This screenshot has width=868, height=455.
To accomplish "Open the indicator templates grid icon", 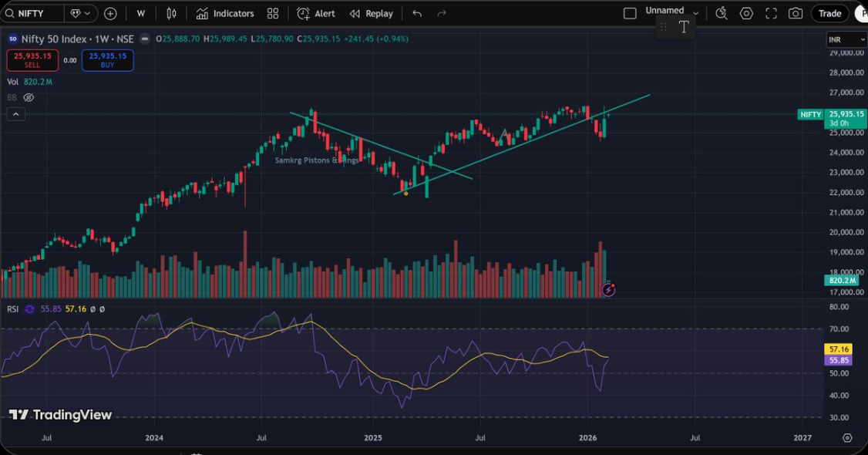I will [273, 13].
